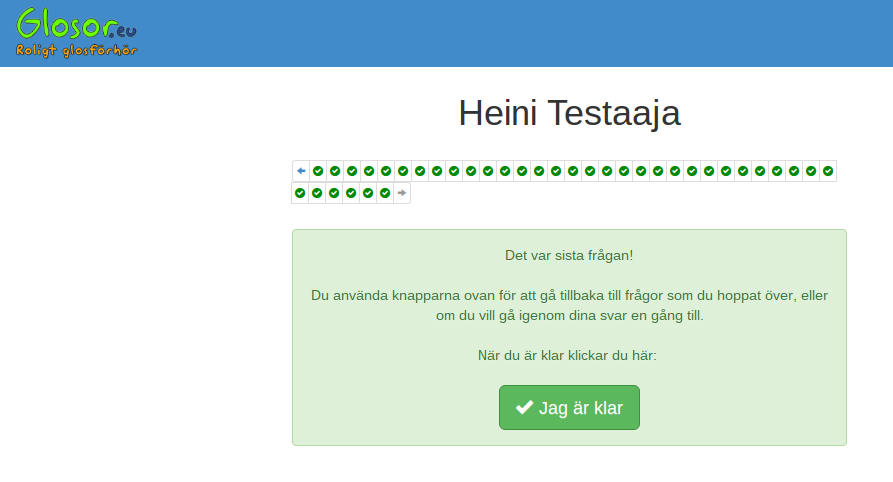
Task: Go to question 2 checkmark button
Action: pyautogui.click(x=335, y=171)
